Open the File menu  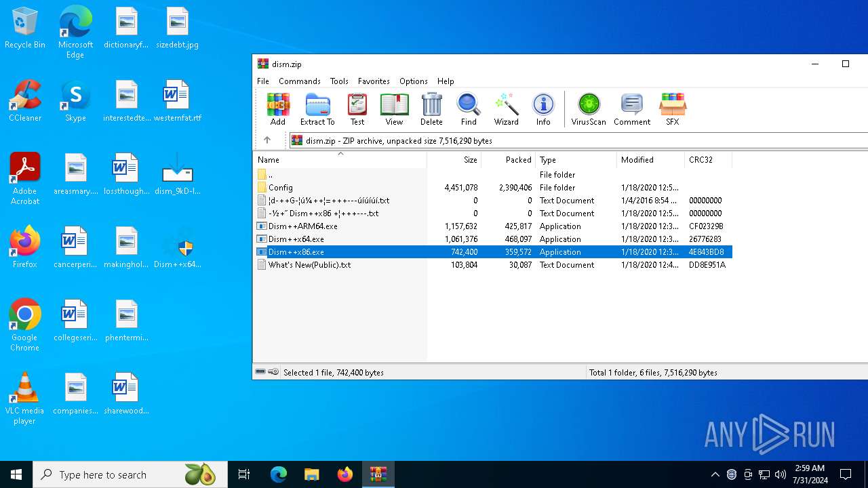click(x=263, y=81)
